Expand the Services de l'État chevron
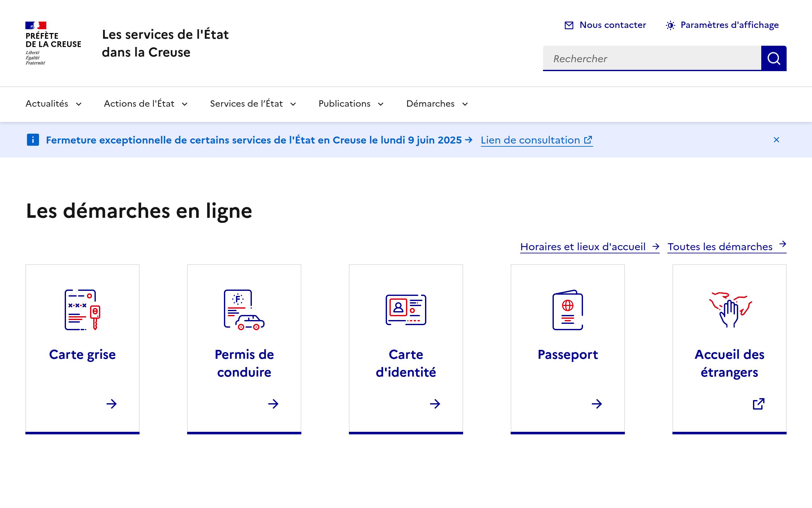Viewport: 812px width, 508px height. 293,104
